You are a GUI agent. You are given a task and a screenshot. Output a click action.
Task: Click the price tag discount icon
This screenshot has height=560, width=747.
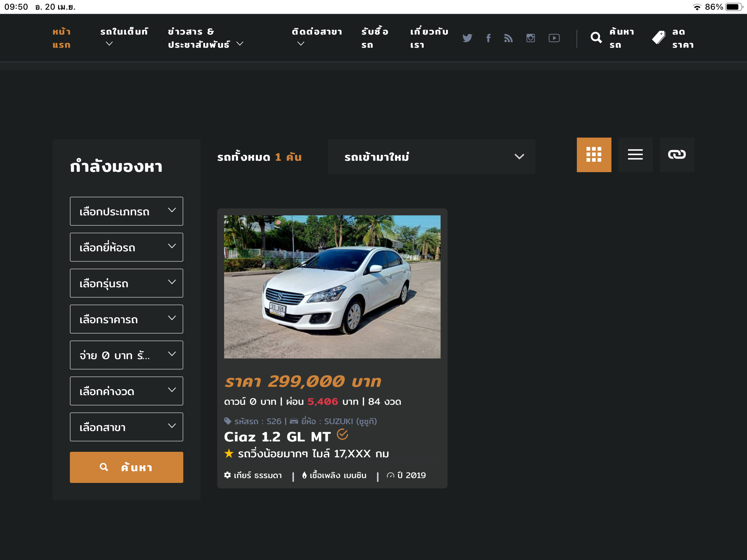click(659, 38)
